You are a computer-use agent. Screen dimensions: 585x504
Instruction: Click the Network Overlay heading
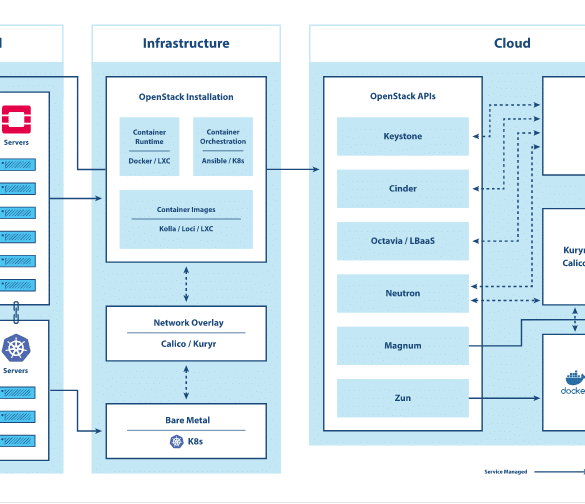tap(188, 323)
